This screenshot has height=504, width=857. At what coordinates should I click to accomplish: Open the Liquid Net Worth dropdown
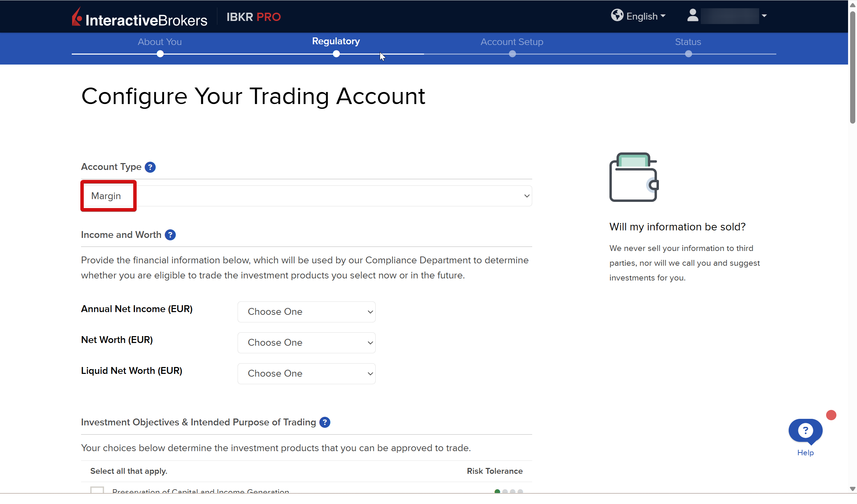306,374
